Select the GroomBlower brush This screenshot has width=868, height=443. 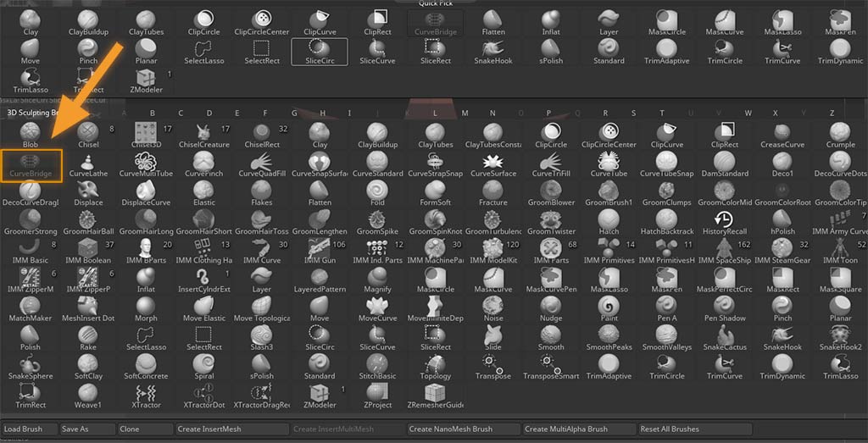[x=551, y=193]
